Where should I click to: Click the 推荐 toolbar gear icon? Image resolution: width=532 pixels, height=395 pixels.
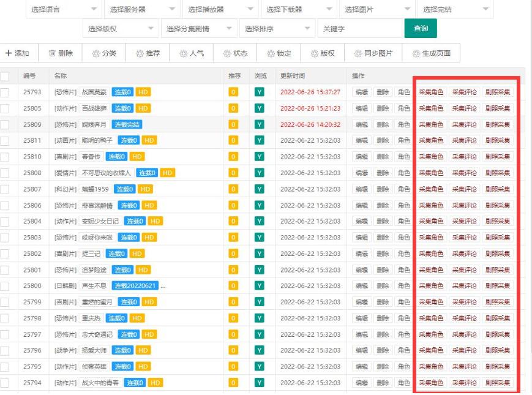[x=139, y=53]
